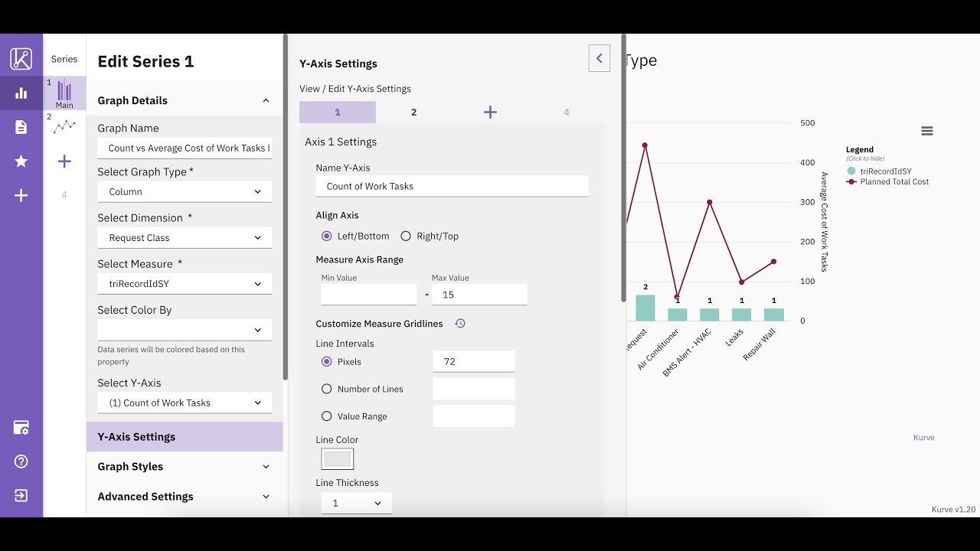
Task: Open the documents page icon in sidebar
Action: coord(21,127)
